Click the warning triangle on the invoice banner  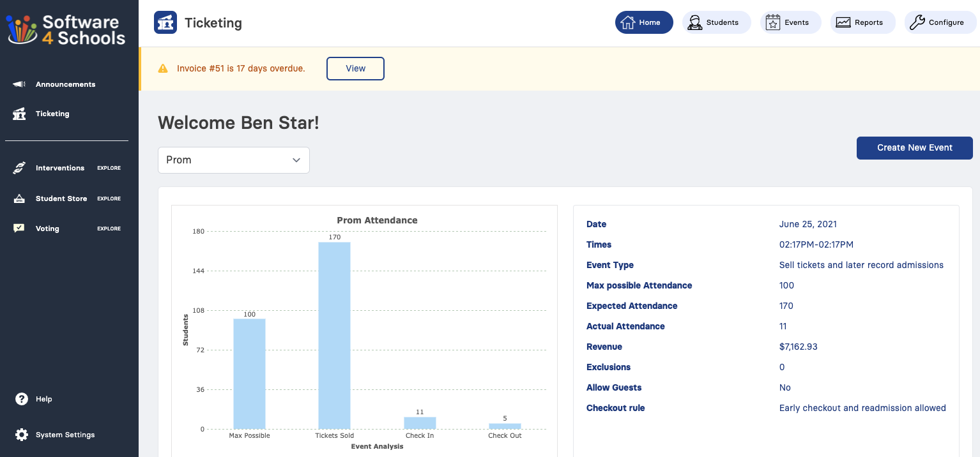(x=164, y=67)
